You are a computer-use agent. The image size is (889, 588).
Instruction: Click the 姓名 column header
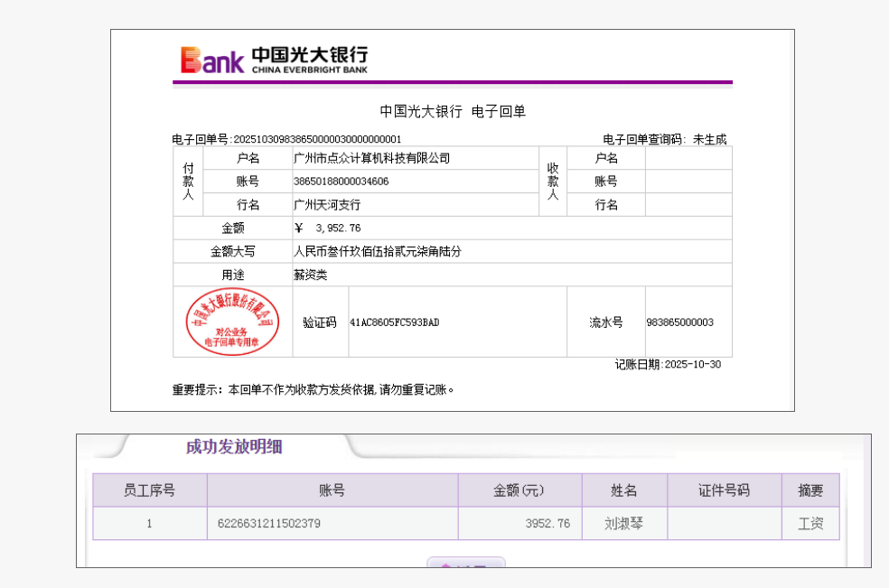click(623, 490)
